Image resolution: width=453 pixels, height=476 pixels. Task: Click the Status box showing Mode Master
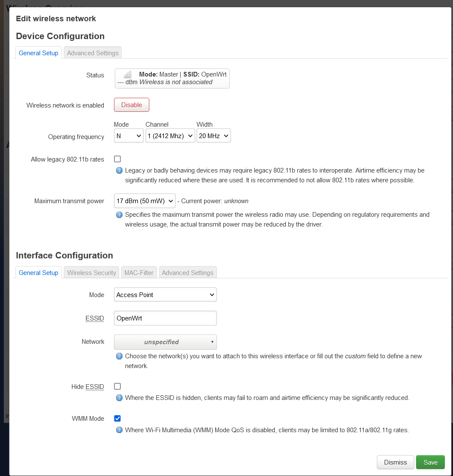[172, 78]
